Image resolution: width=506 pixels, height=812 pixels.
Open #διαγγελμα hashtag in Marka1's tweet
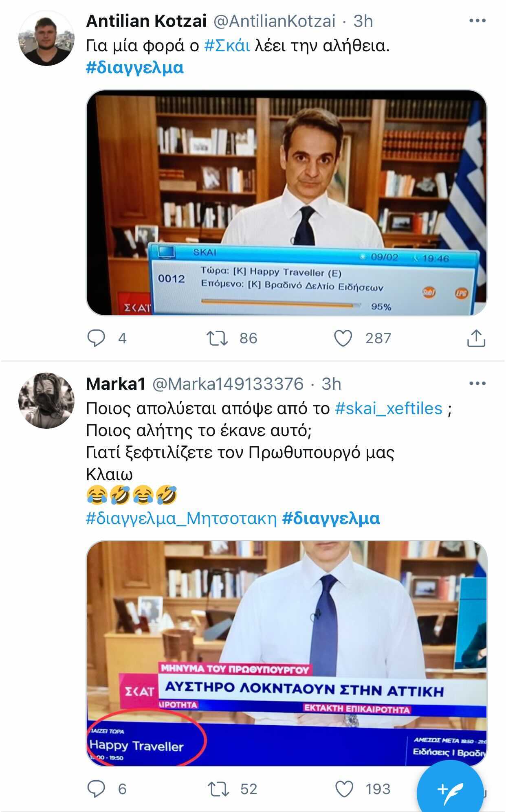[331, 518]
